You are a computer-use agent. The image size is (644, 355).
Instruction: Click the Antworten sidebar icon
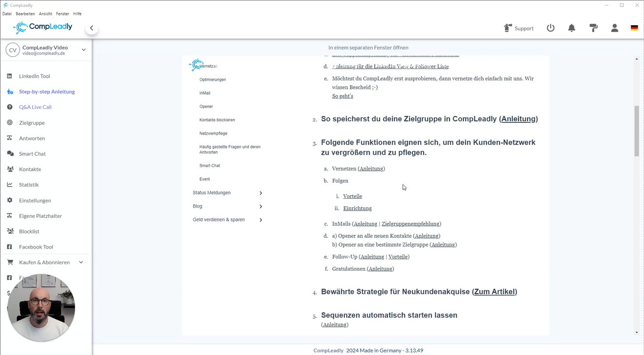coord(9,138)
